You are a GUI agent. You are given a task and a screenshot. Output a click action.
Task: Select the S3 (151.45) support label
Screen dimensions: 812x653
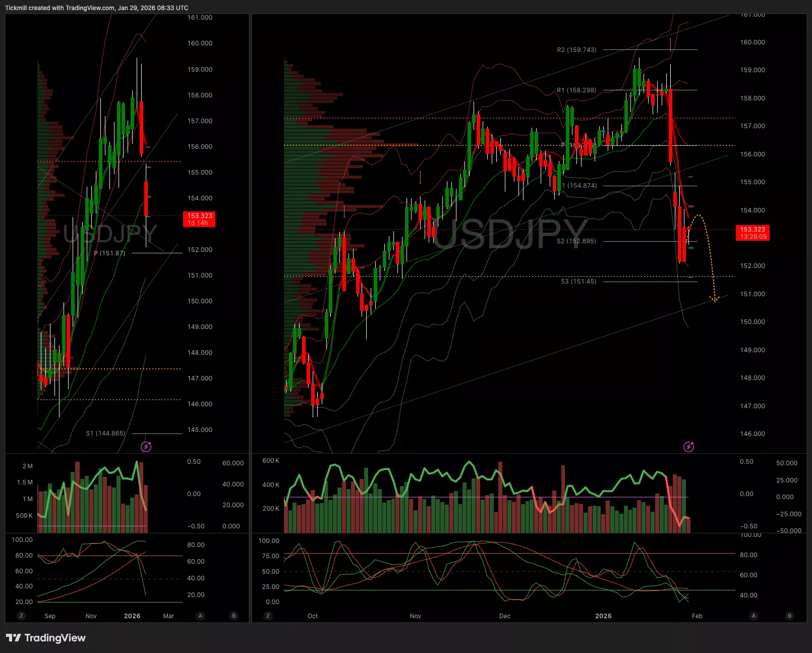(578, 282)
